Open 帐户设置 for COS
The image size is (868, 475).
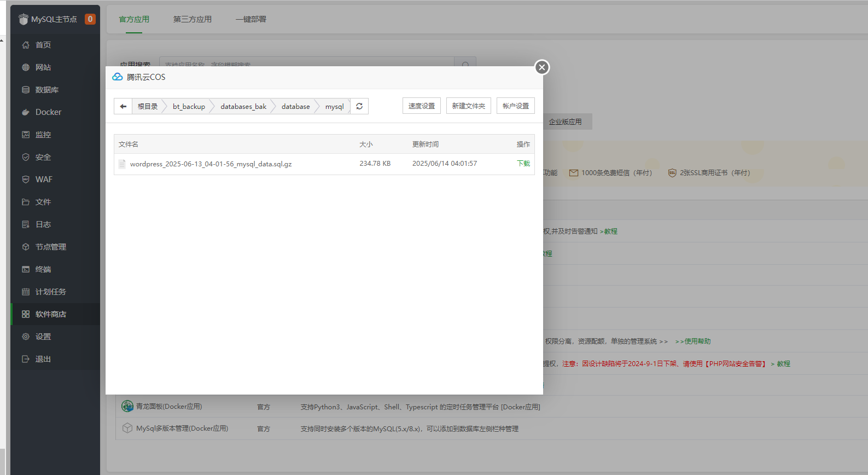(x=516, y=106)
